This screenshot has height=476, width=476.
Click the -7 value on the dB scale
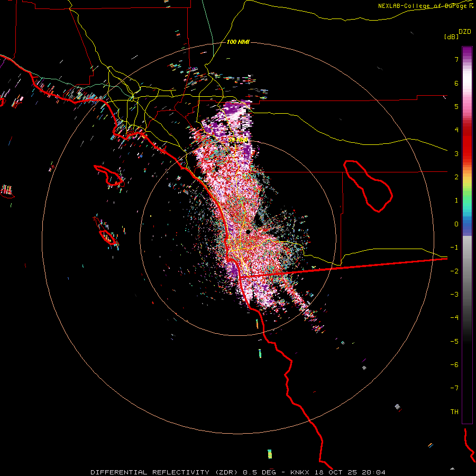454,388
